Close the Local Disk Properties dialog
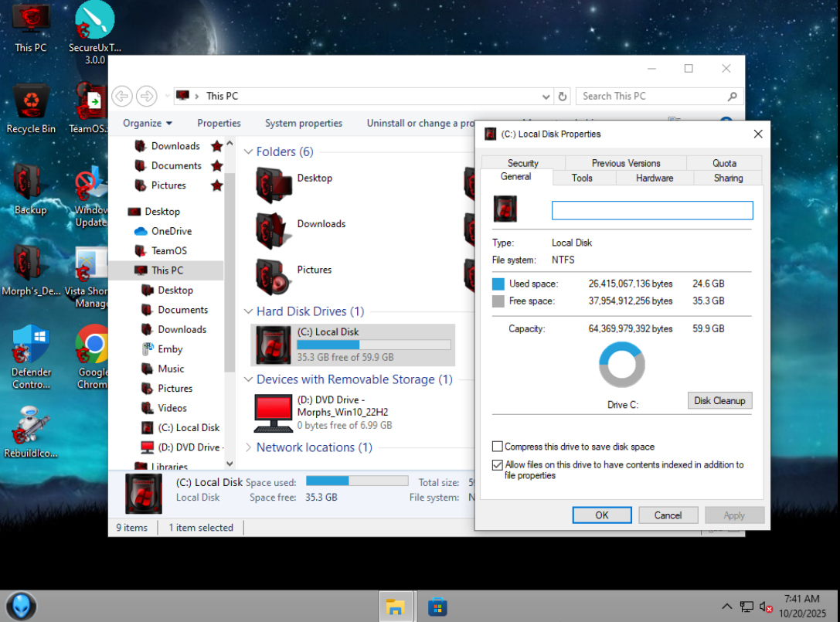 point(757,134)
